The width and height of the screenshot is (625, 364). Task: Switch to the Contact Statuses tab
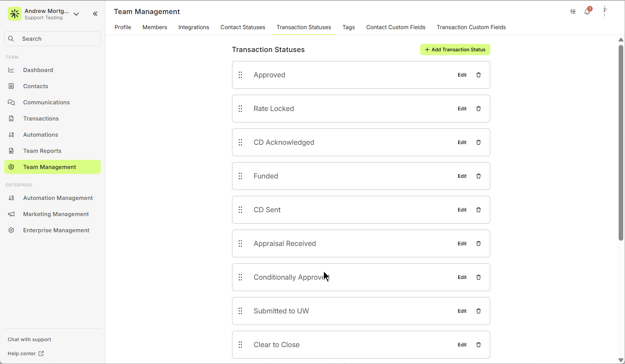[x=243, y=27]
